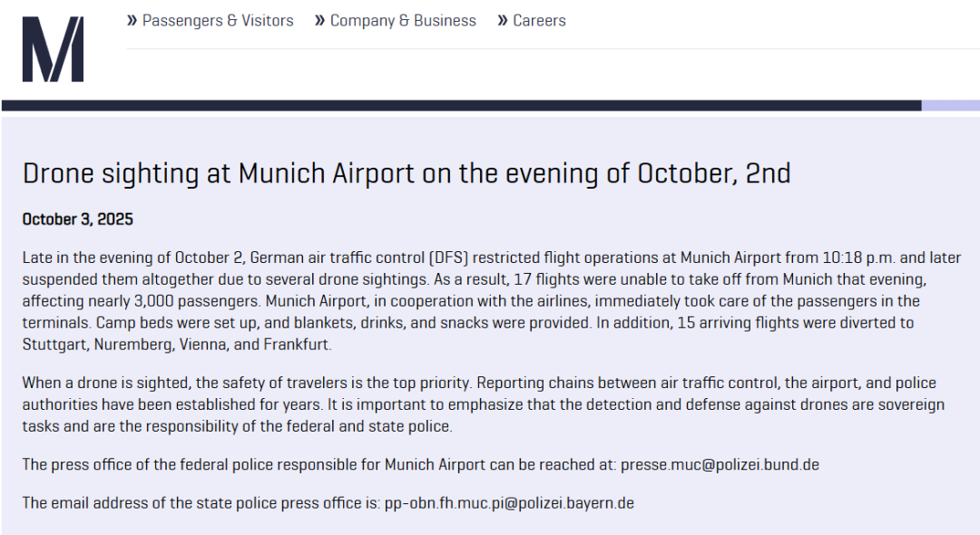980x535 pixels.
Task: Click the chevron before Passengers & Visitors
Action: (x=132, y=20)
